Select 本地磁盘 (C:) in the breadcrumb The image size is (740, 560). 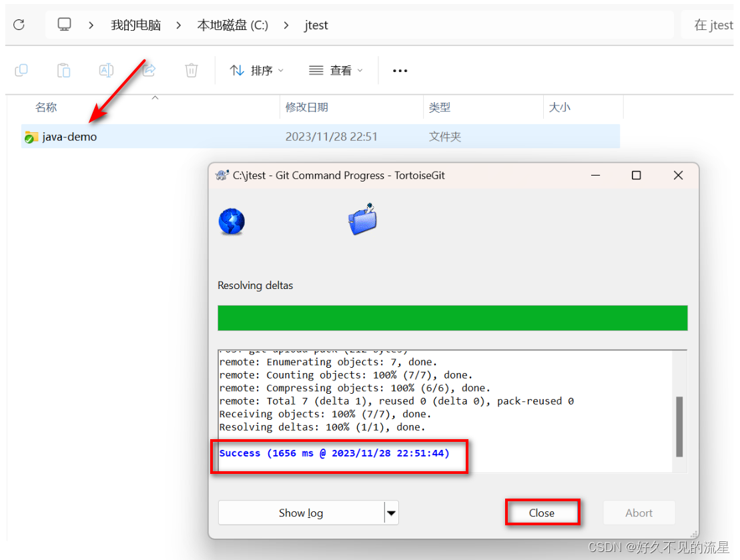(x=232, y=25)
